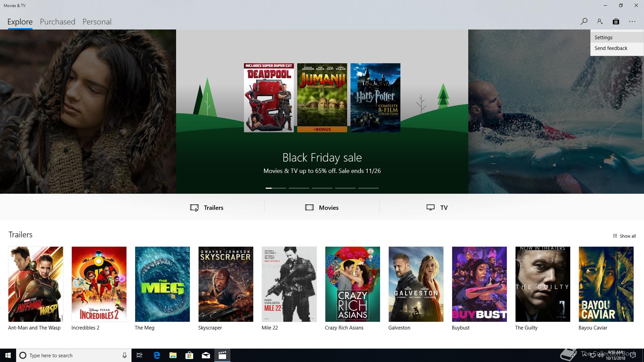Open Mail app from taskbar
This screenshot has width=644, height=362.
[206, 355]
